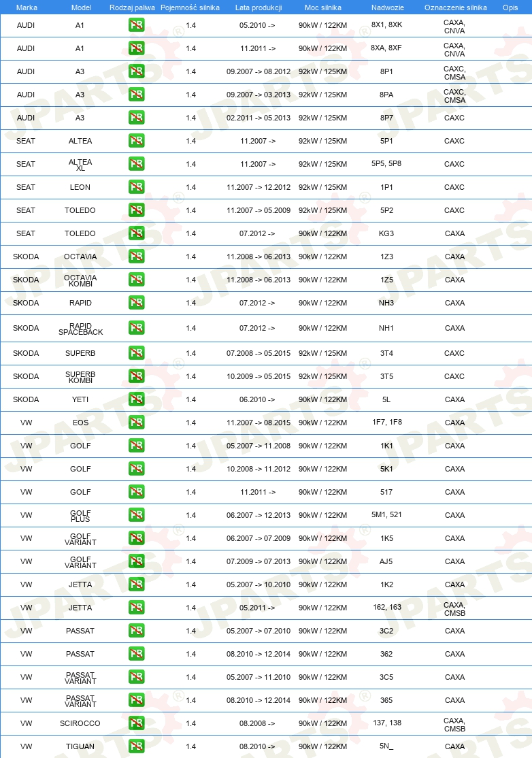
Task: Click the fuel icon in the VW PASSAT 3C2 row
Action: (136, 631)
